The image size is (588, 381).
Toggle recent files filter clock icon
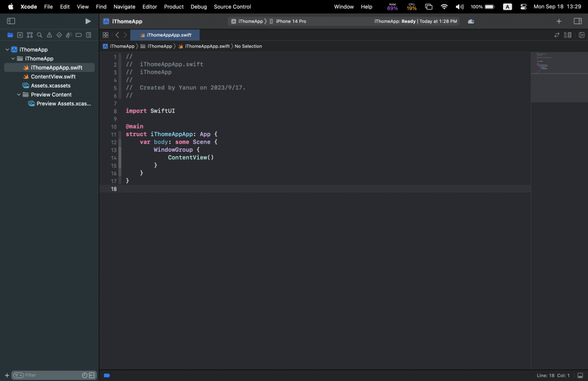(85, 375)
